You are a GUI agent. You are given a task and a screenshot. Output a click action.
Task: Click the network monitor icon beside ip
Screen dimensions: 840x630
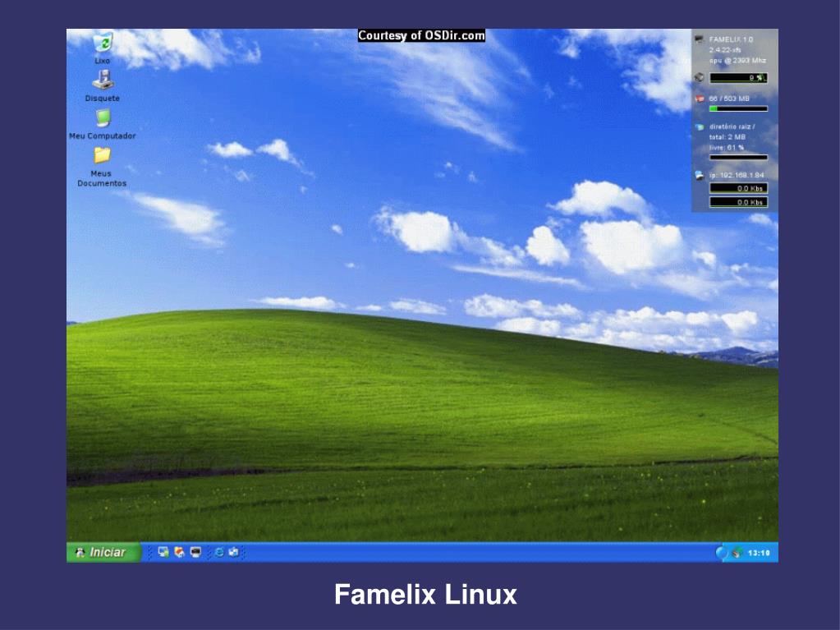[x=699, y=175]
